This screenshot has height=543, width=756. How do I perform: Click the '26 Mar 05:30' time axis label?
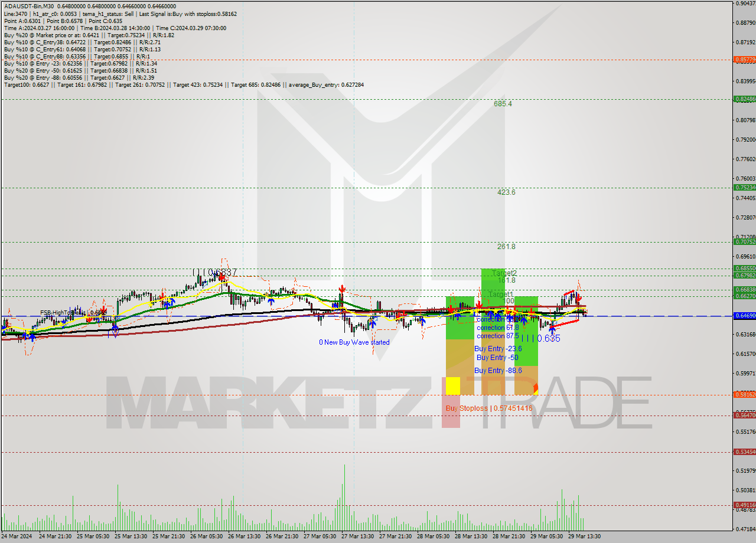[207, 537]
